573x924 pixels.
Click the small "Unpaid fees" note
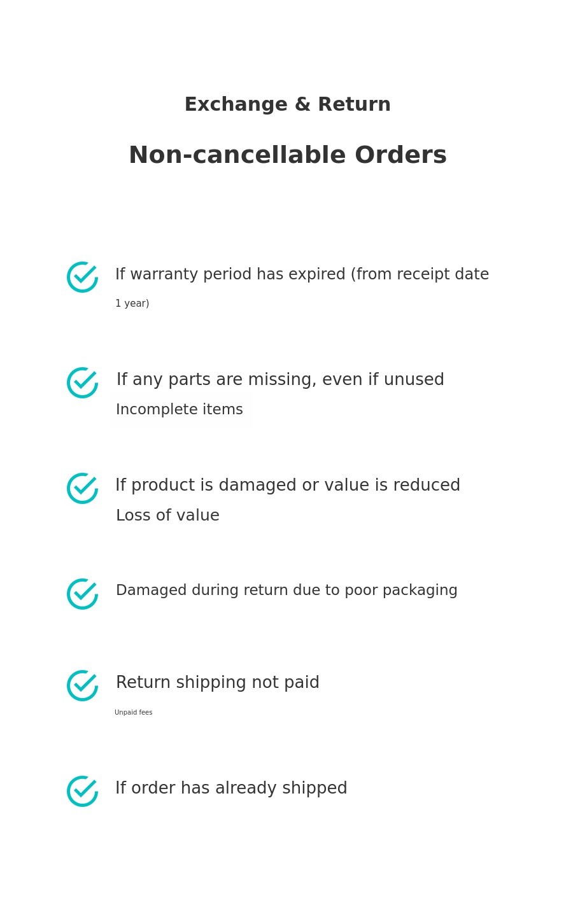click(x=134, y=713)
